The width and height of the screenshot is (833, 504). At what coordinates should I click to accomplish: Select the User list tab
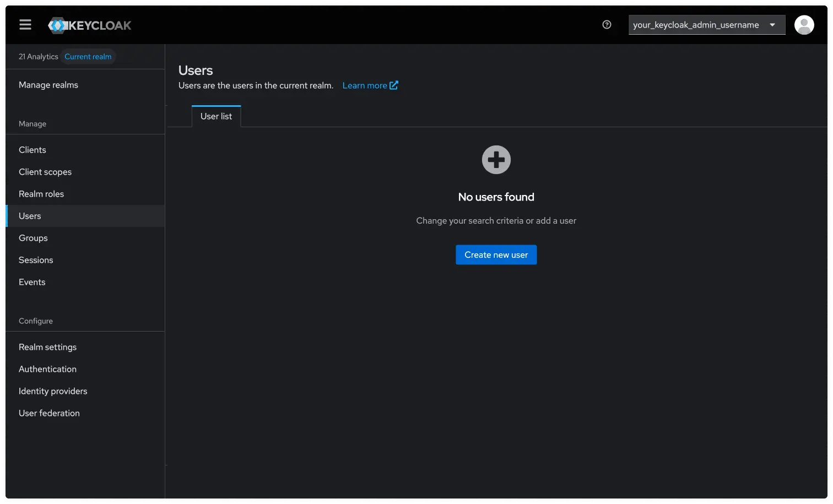tap(216, 116)
